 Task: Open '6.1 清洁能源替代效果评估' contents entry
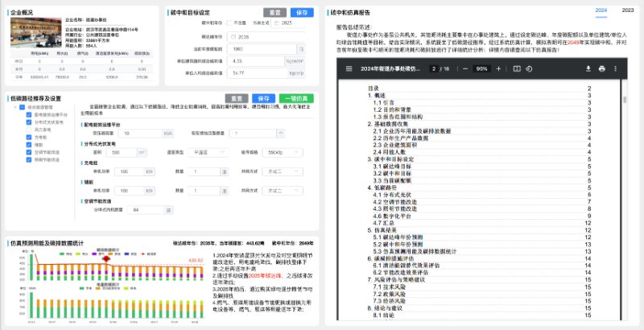[x=407, y=266]
